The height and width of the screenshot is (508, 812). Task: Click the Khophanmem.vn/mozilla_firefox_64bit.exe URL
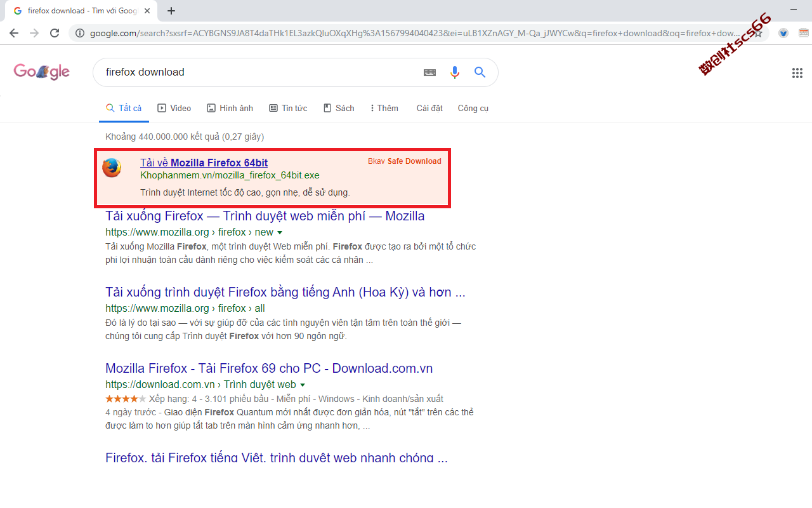230,175
